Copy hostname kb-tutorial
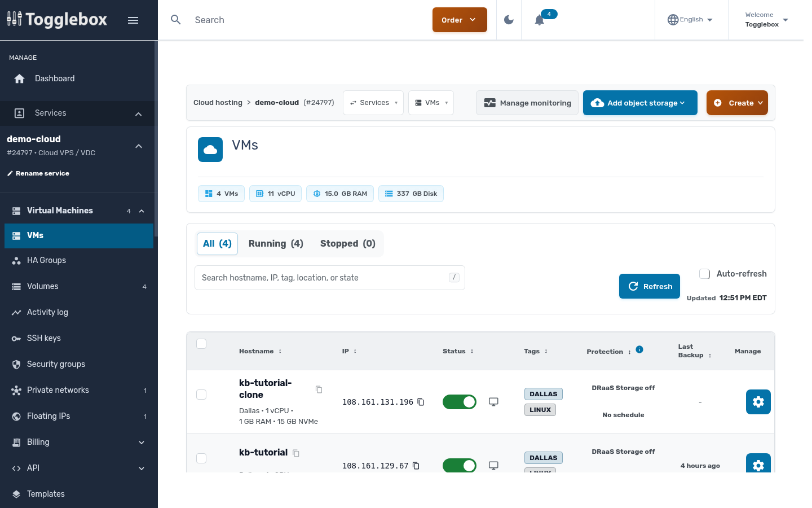The height and width of the screenshot is (508, 812). click(x=296, y=453)
